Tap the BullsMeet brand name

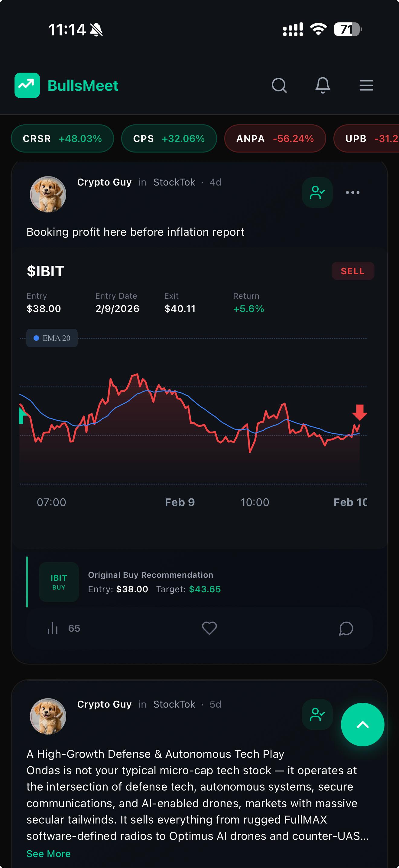[83, 86]
